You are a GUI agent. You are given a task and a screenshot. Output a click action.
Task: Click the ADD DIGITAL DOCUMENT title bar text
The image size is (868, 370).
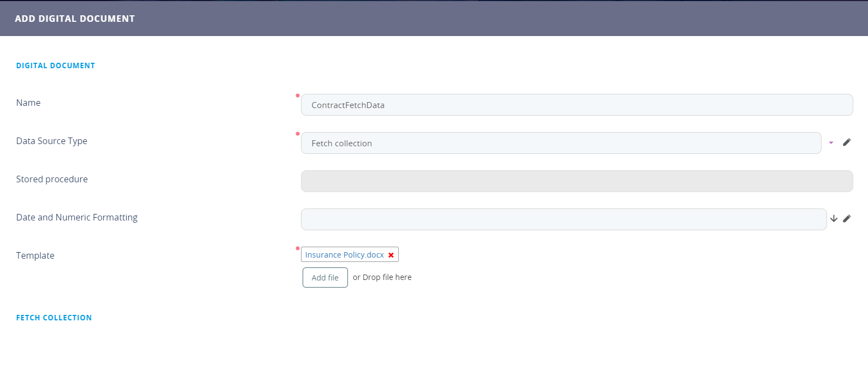75,19
